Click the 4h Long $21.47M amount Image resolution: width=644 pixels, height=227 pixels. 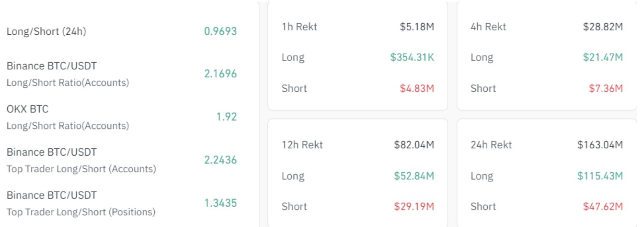(602, 57)
